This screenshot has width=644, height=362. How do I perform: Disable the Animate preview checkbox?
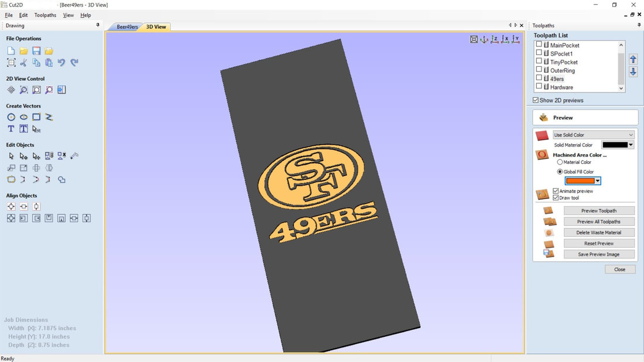[x=556, y=191]
